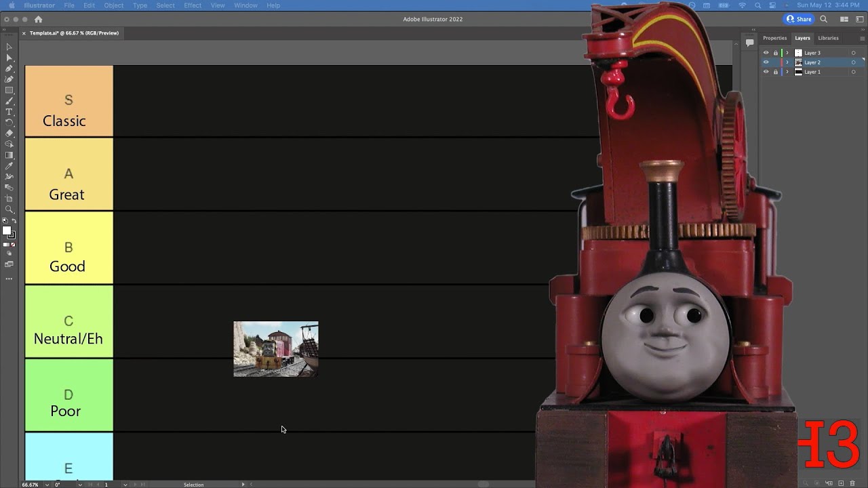Open the File menu
This screenshot has width=868, height=488.
pos(69,5)
